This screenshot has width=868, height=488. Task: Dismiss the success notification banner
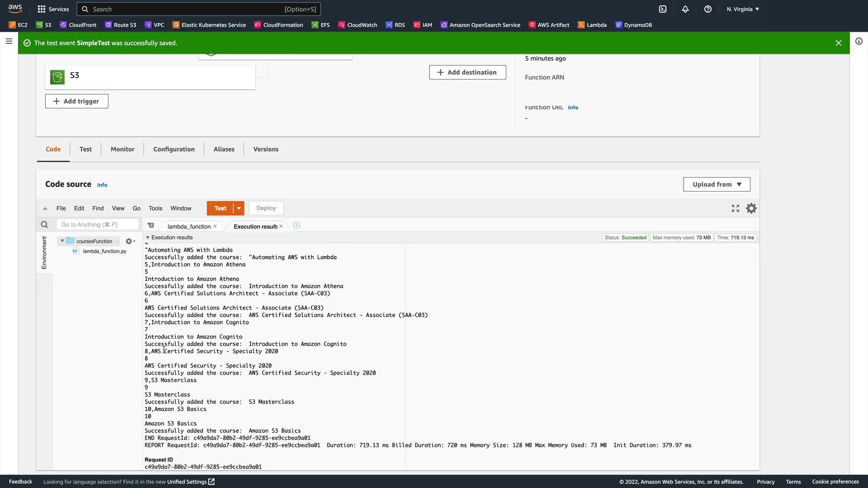coord(838,43)
